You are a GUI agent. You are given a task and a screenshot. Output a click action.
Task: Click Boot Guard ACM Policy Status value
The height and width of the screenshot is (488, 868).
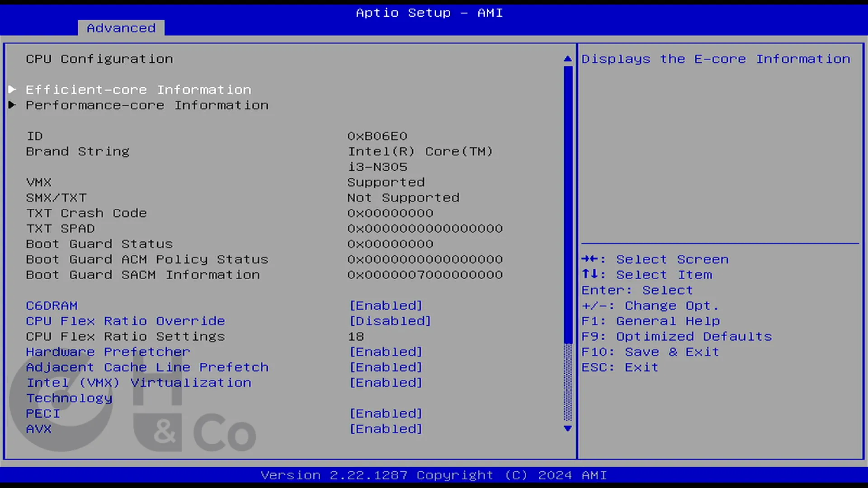pos(425,259)
